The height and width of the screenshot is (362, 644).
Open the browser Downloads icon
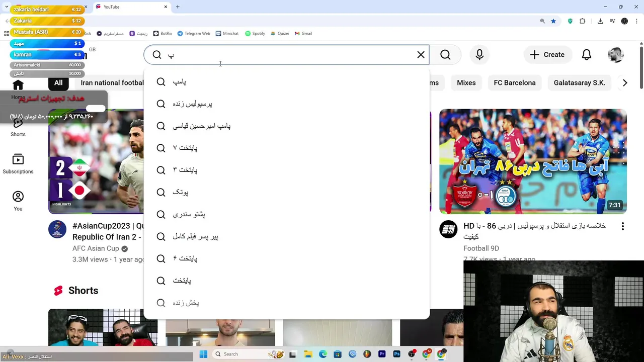[600, 21]
